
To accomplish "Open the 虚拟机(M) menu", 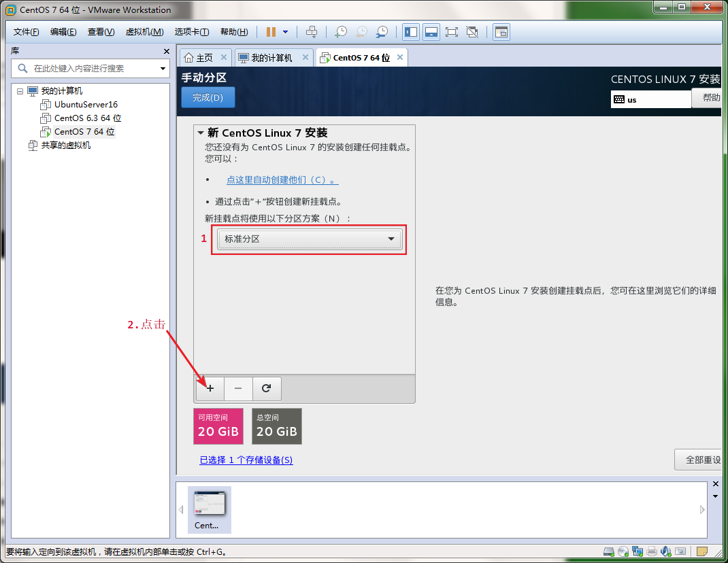I will [x=144, y=32].
